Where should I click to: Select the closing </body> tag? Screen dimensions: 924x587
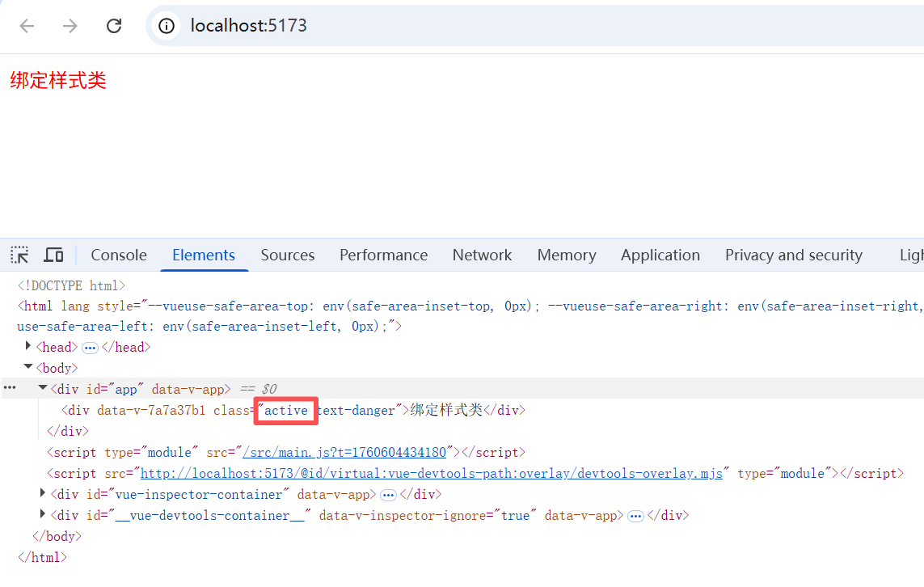tap(57, 536)
